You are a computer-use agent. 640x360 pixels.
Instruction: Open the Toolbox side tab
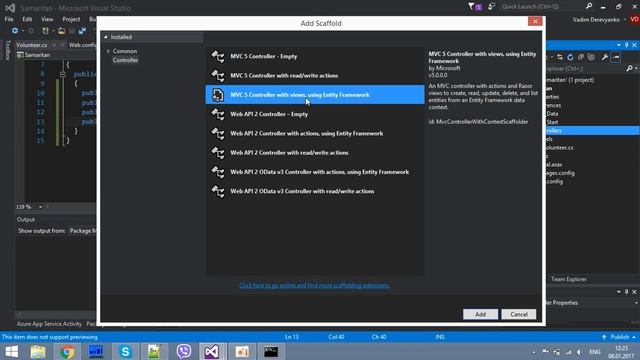tap(7, 50)
